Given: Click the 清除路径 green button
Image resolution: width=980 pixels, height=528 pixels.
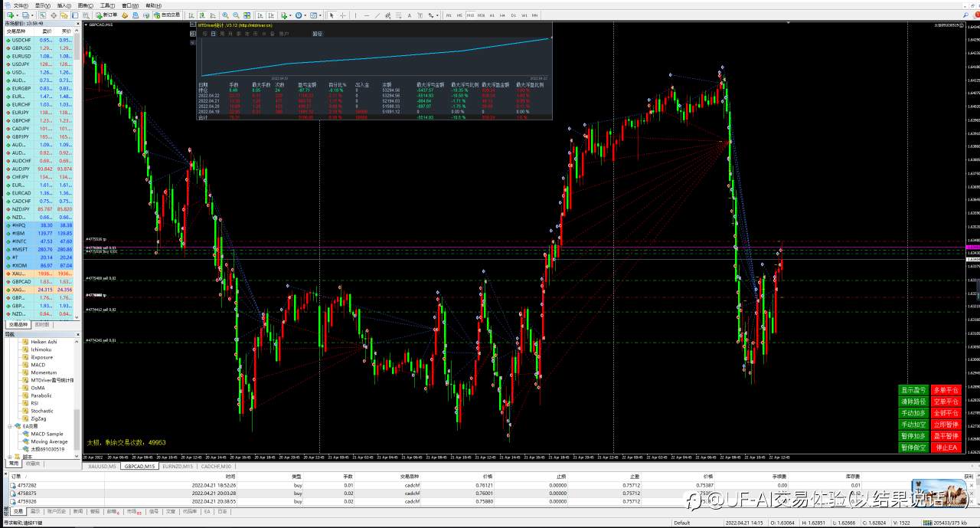Looking at the screenshot, I should (913, 402).
